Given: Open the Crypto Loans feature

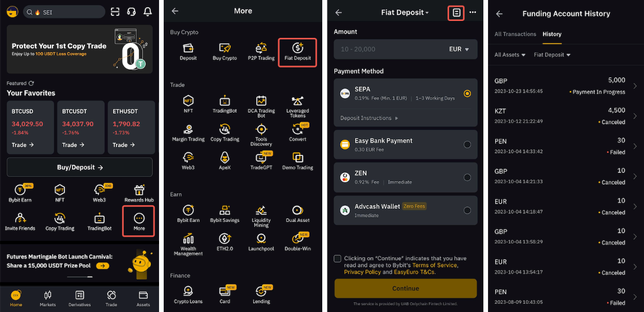Looking at the screenshot, I should [188, 293].
